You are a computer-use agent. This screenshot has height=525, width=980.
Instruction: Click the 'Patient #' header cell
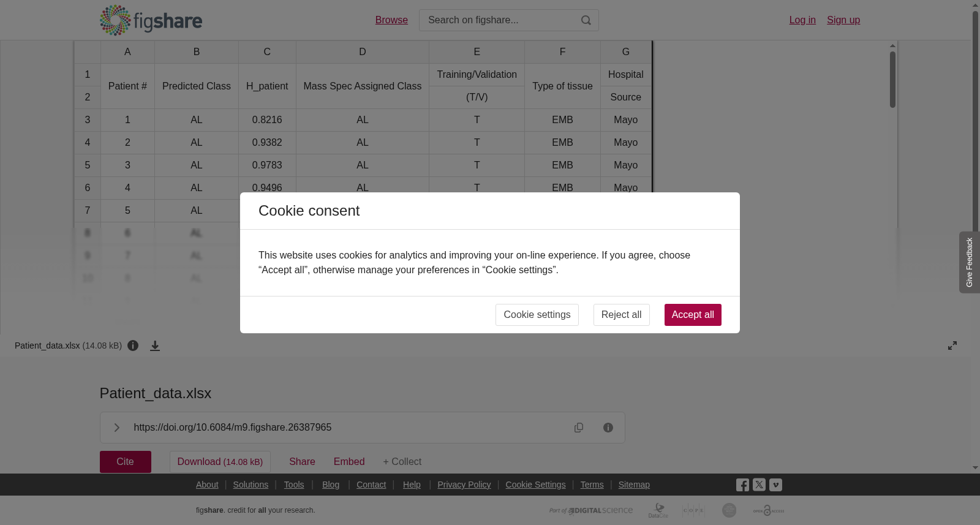127,86
